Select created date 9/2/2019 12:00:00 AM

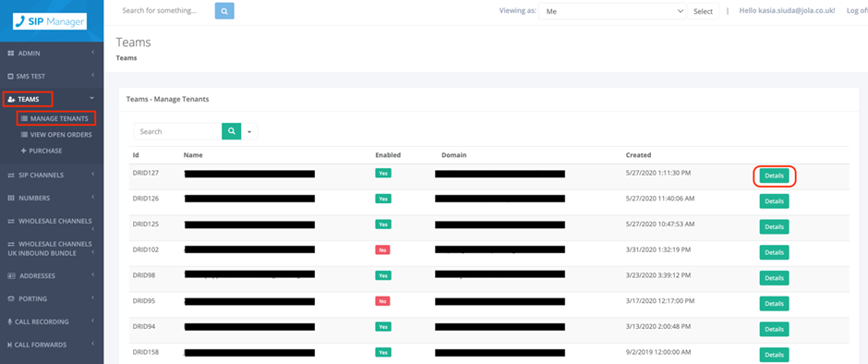coord(658,352)
